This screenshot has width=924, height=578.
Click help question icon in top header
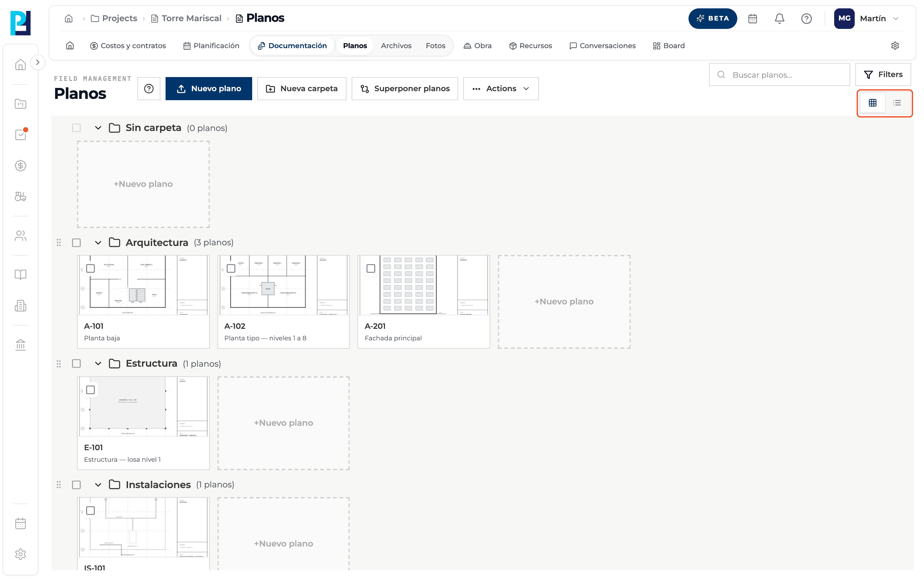806,18
